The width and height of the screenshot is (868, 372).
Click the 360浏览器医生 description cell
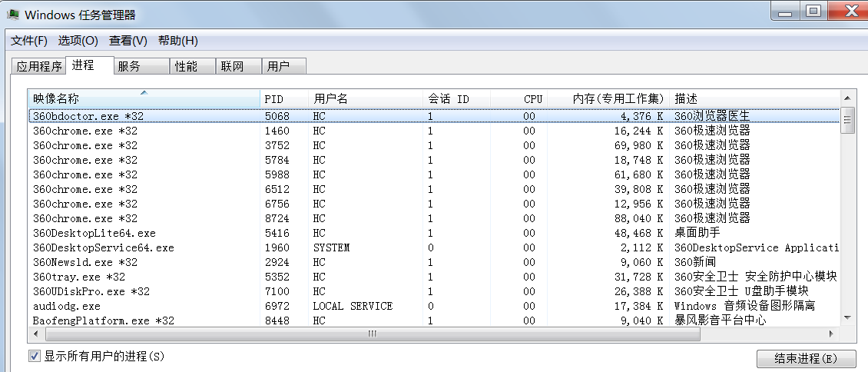712,116
